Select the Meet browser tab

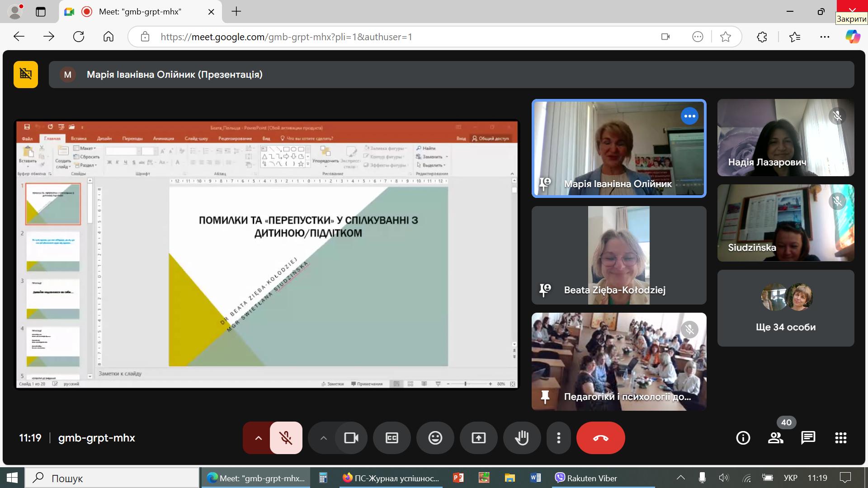click(140, 12)
